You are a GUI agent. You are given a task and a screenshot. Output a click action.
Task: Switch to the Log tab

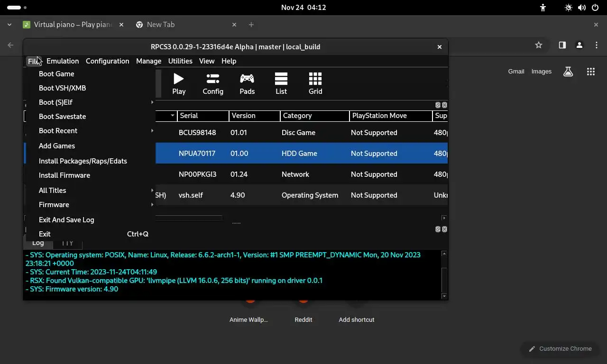(x=38, y=243)
